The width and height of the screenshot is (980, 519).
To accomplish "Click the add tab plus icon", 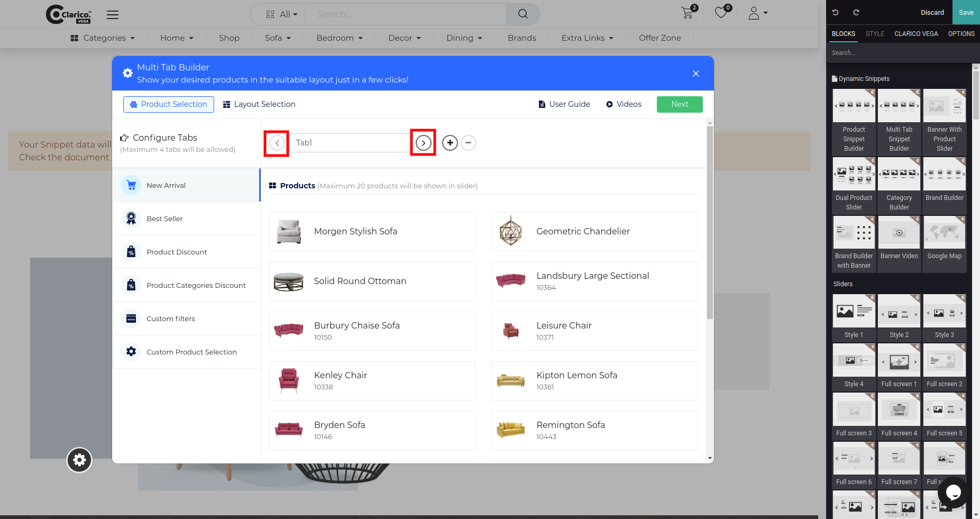I will [450, 143].
